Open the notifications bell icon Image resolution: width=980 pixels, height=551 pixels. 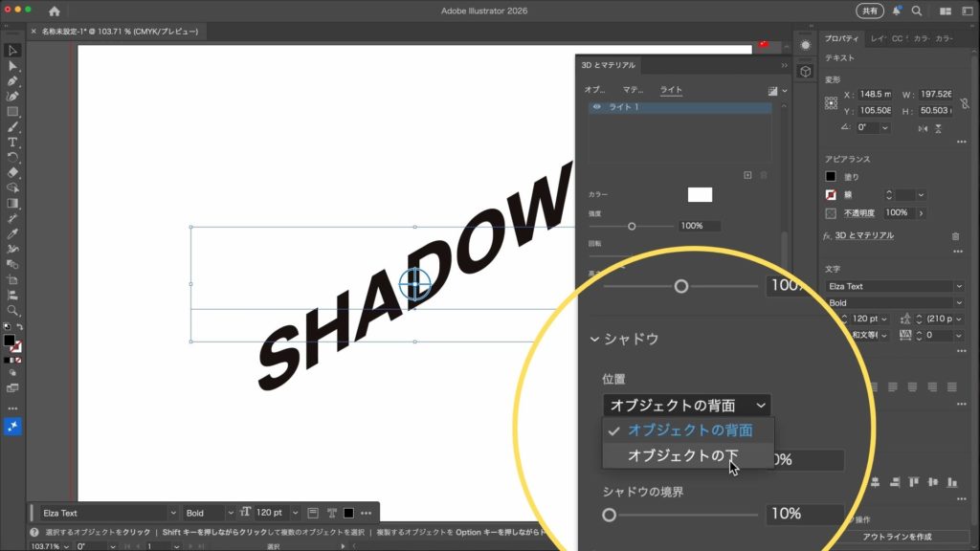[897, 11]
